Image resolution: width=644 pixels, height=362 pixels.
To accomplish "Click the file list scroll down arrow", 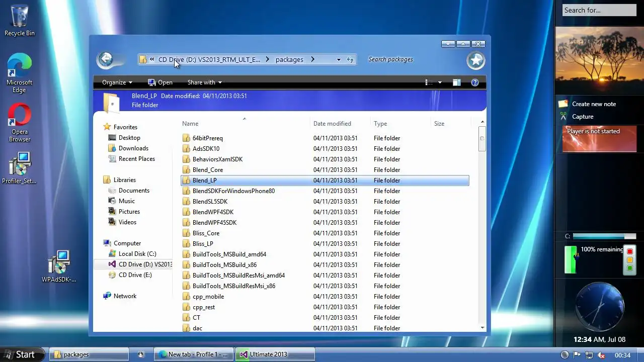I will pyautogui.click(x=482, y=327).
